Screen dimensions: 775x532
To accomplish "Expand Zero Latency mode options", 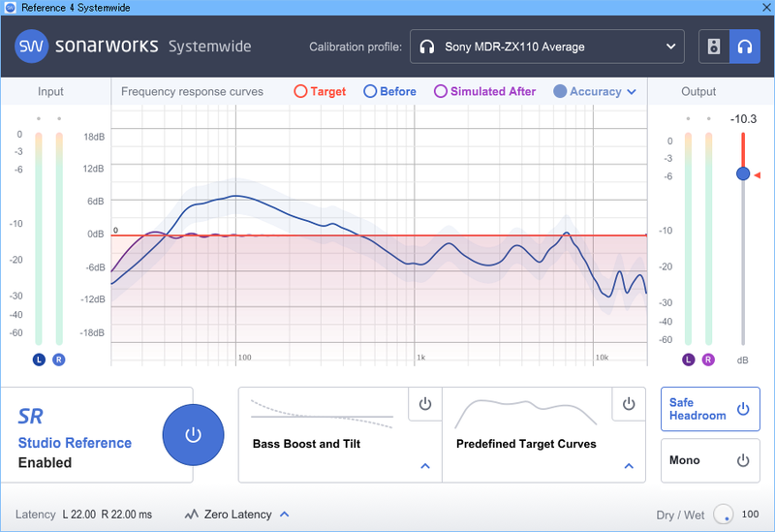I will 285,515.
